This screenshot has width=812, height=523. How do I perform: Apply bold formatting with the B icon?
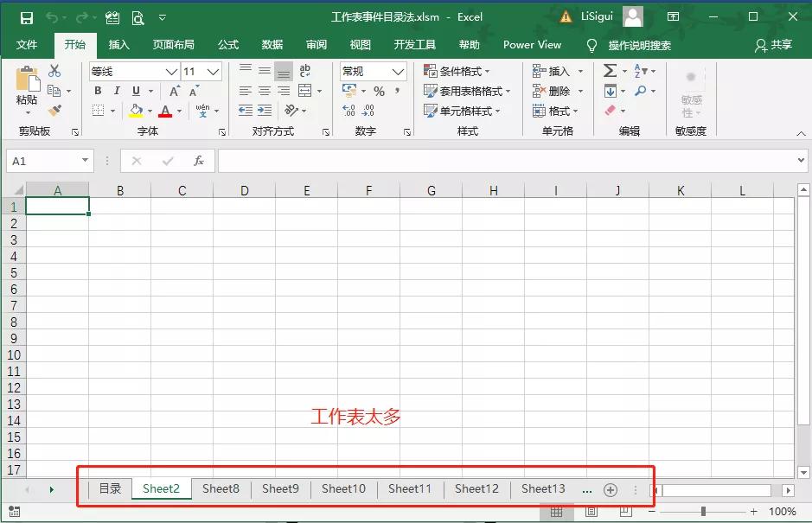tap(98, 90)
